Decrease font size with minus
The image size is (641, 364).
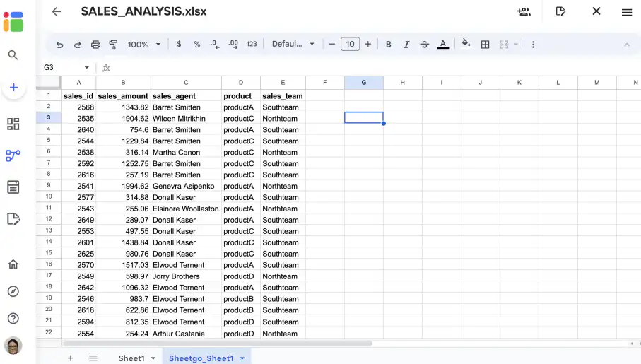tap(332, 44)
